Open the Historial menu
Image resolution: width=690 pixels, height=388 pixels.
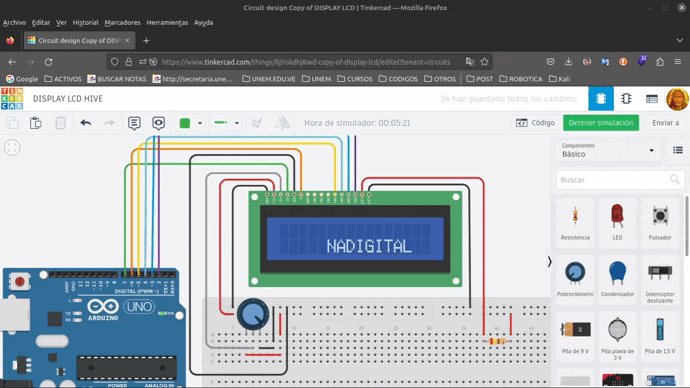(85, 22)
